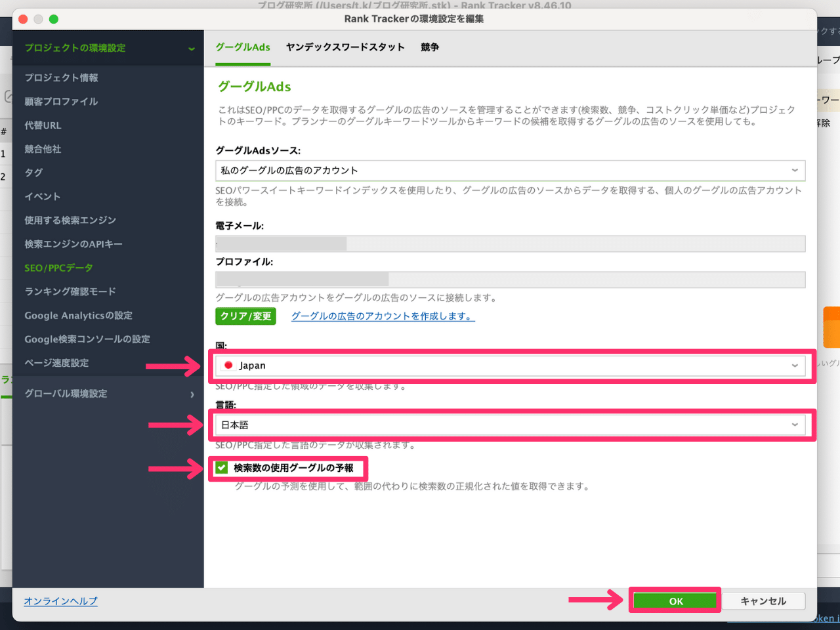This screenshot has height=630, width=840.
Task: Open 競合他社 settings
Action: click(43, 149)
